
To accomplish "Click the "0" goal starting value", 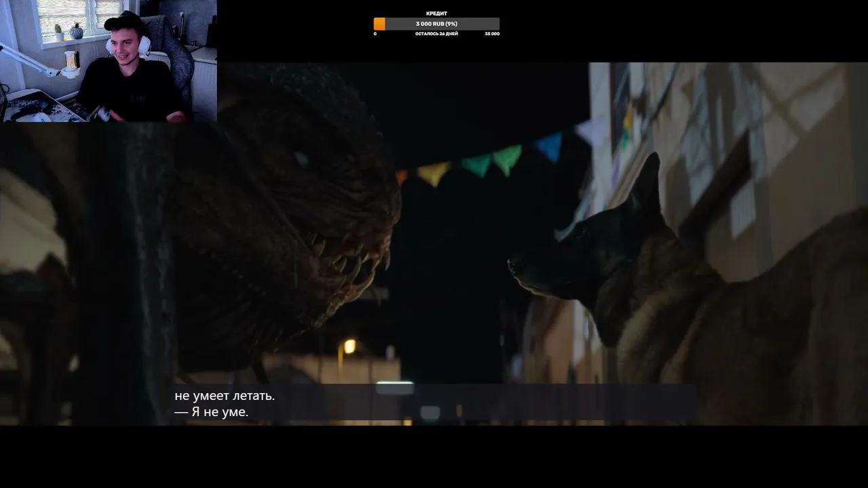I will pyautogui.click(x=375, y=34).
